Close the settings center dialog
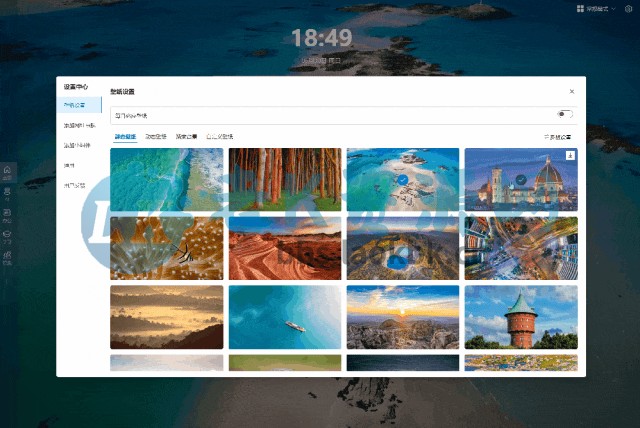Image resolution: width=640 pixels, height=428 pixels. tap(572, 91)
